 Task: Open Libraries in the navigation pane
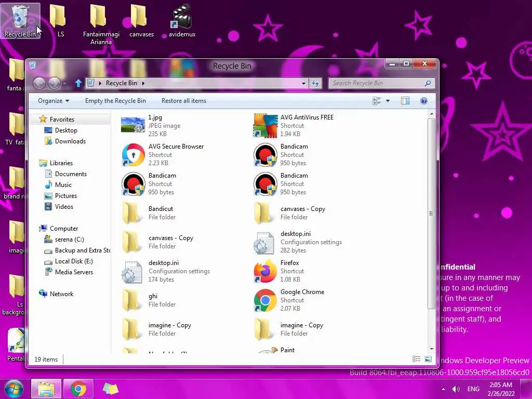[x=61, y=163]
